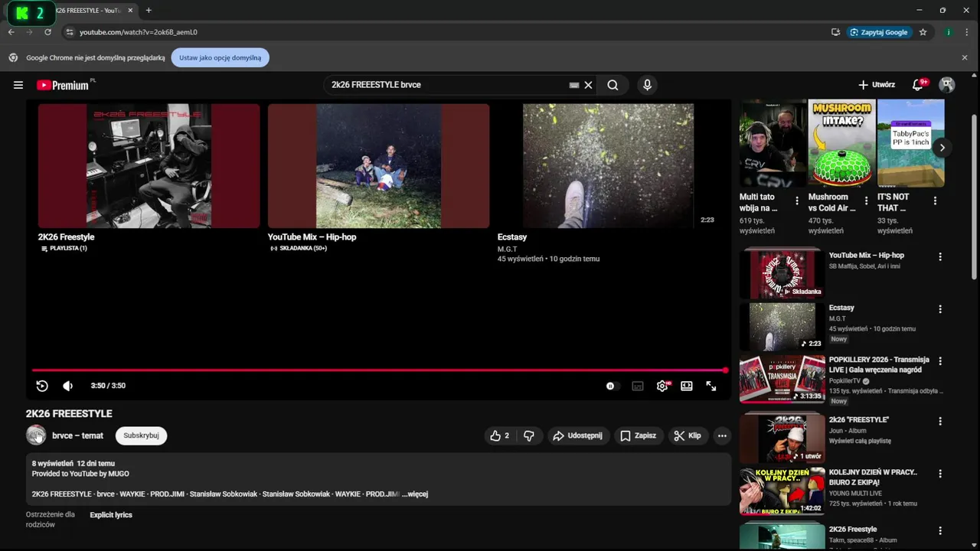Share the video with Udostępnij

click(577, 435)
